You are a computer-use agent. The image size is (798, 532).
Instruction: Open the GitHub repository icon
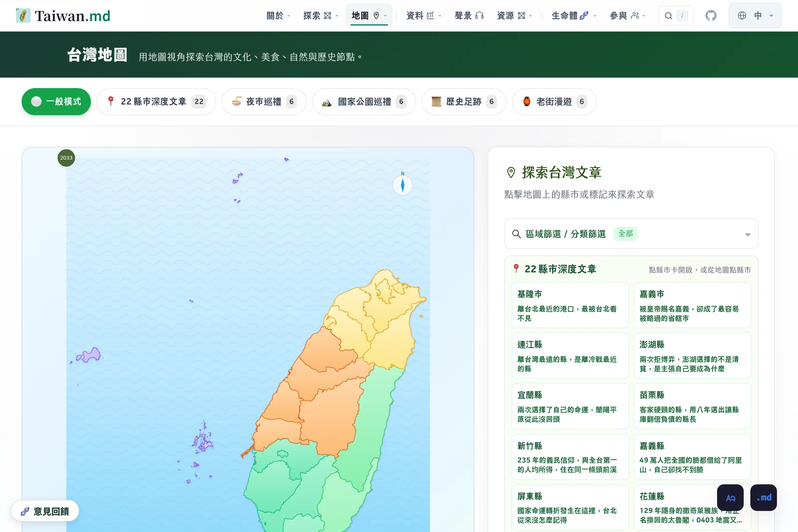(711, 15)
